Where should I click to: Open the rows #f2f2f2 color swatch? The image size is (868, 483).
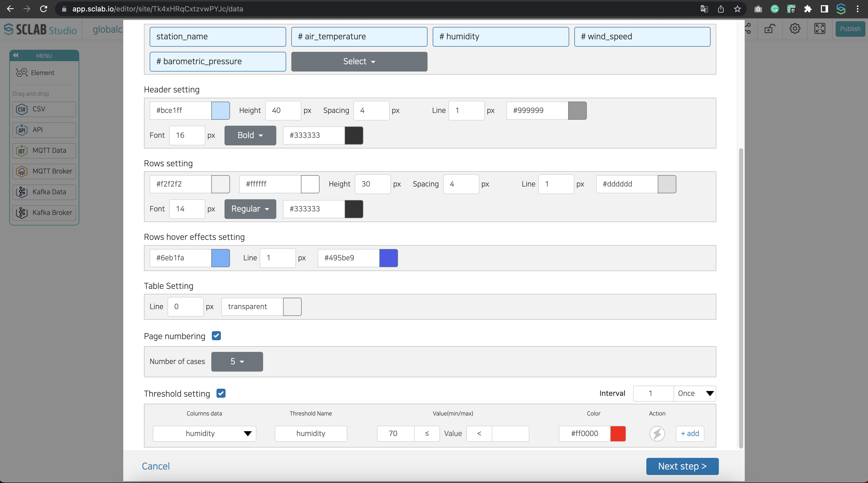pos(220,184)
